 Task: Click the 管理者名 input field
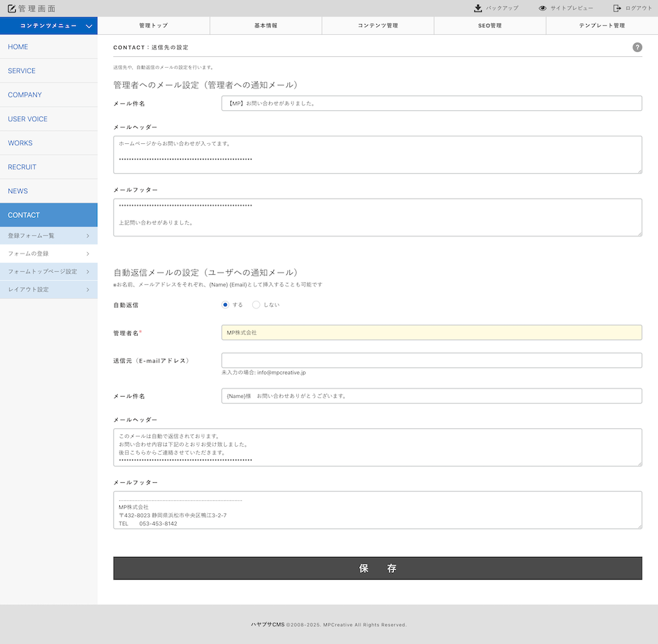click(431, 332)
